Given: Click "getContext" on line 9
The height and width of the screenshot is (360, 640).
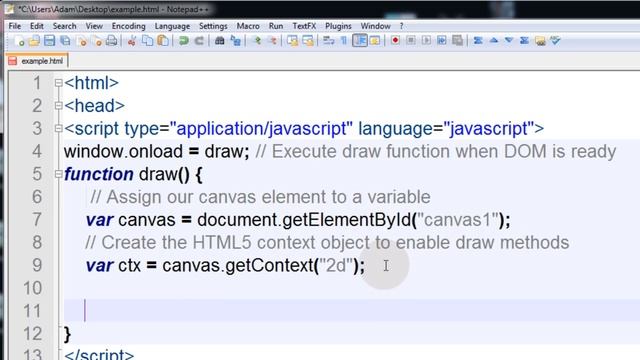Looking at the screenshot, I should pyautogui.click(x=269, y=266).
